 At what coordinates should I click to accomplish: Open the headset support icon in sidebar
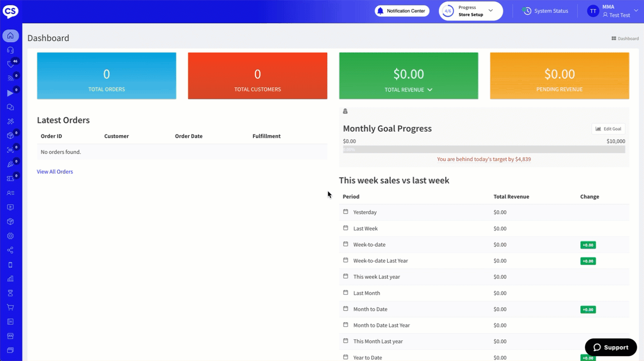point(11,50)
